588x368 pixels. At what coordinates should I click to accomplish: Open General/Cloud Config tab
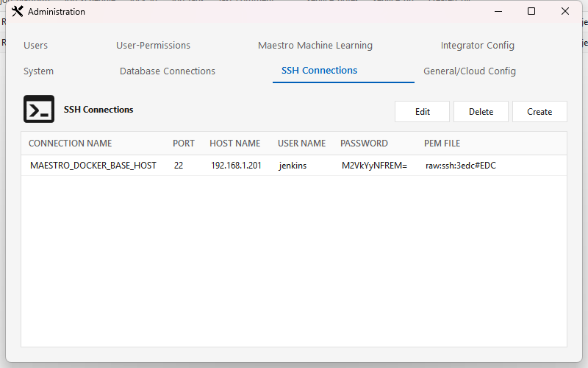pos(470,71)
